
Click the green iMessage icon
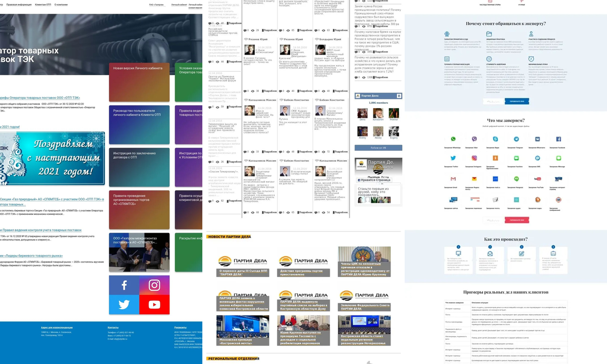tap(558, 158)
